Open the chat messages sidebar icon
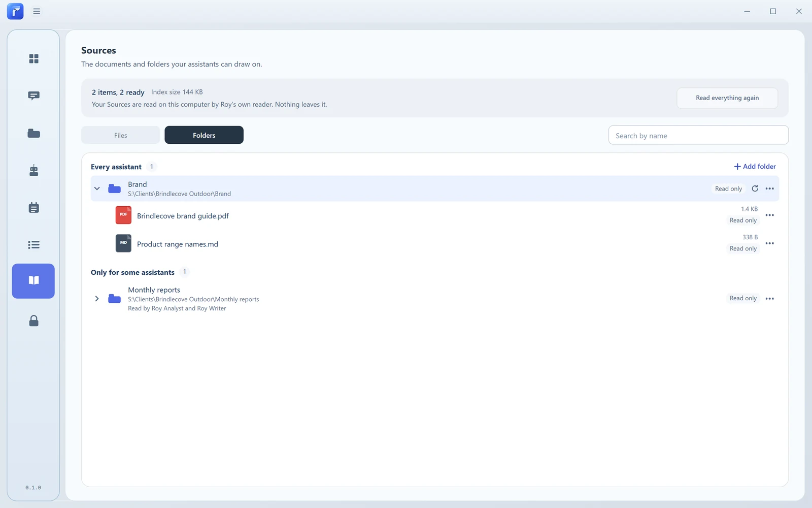This screenshot has height=508, width=812. pos(33,96)
